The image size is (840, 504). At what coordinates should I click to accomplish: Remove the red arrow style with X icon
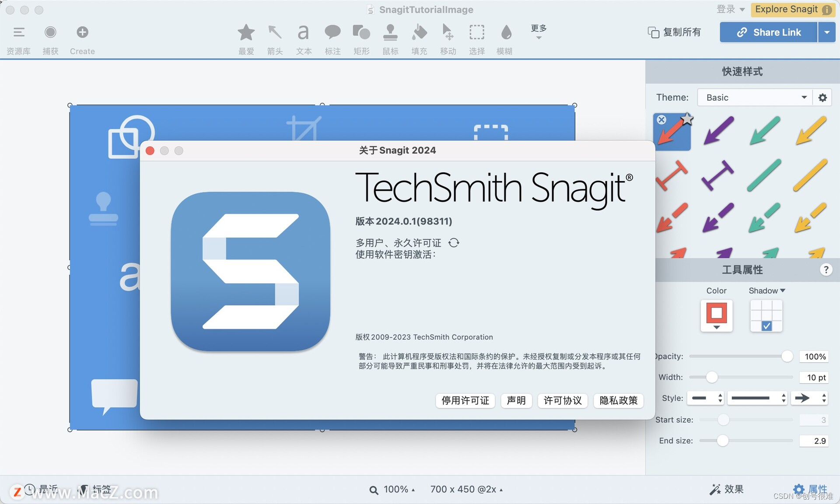point(661,119)
